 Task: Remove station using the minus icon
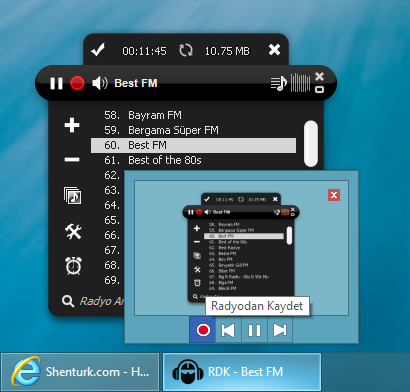pos(72,160)
